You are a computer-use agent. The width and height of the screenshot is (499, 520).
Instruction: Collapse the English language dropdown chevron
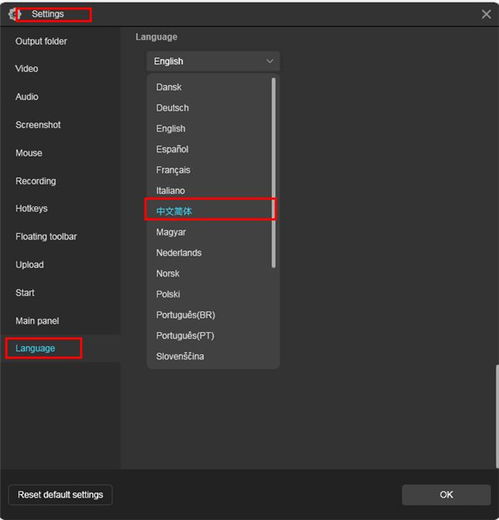click(x=270, y=61)
